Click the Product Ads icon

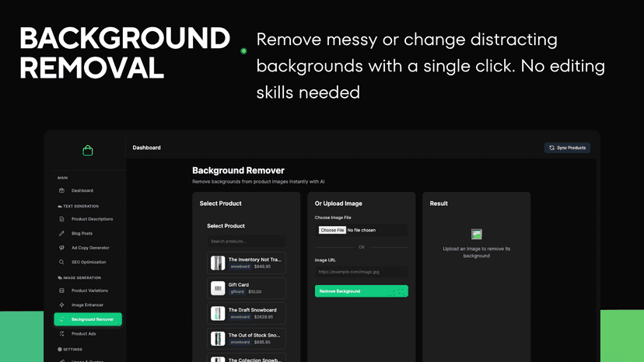[x=61, y=334]
